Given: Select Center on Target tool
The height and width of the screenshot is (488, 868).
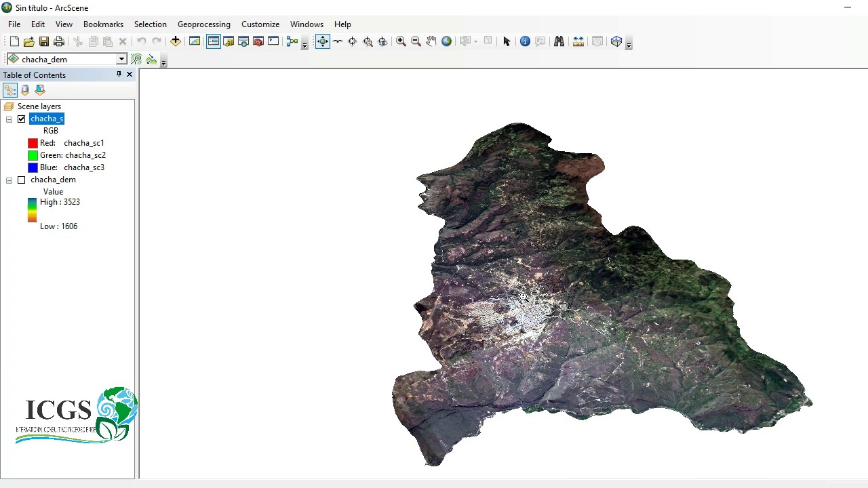Looking at the screenshot, I should coord(353,41).
